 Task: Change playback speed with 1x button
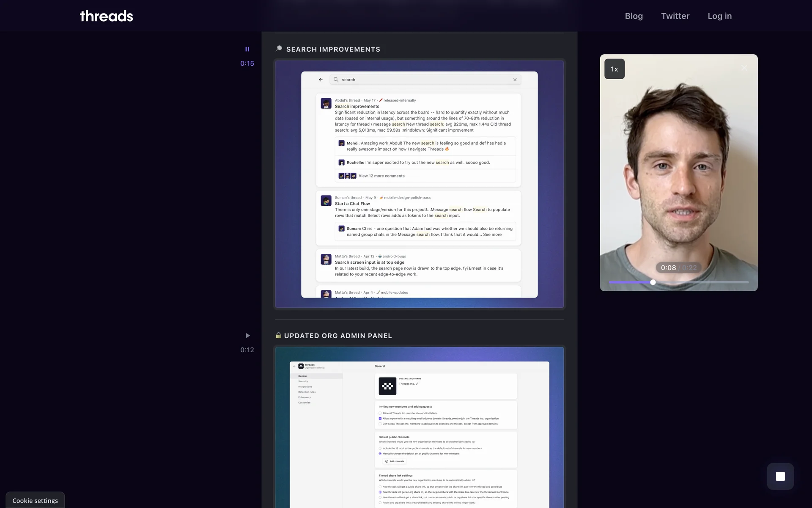[x=614, y=69]
